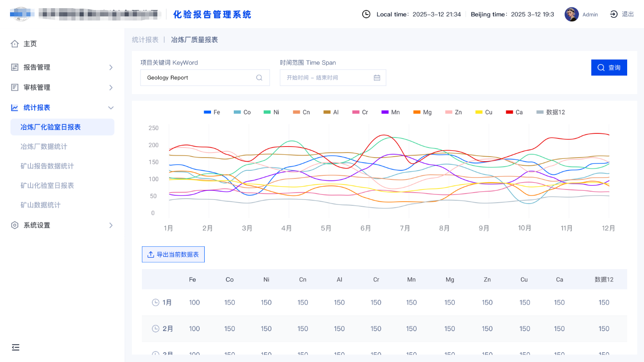
Task: Collapse sidebar using bottom-left menu icon
Action: pos(16,347)
